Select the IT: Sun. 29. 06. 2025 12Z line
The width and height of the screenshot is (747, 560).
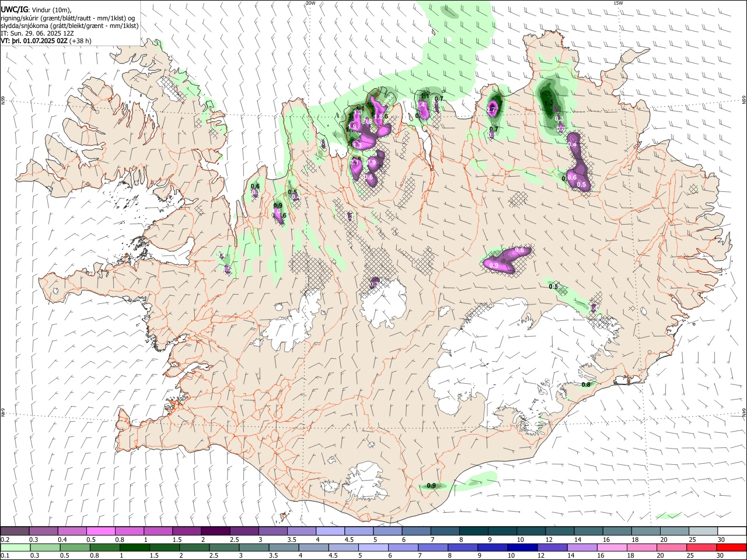pyautogui.click(x=37, y=33)
